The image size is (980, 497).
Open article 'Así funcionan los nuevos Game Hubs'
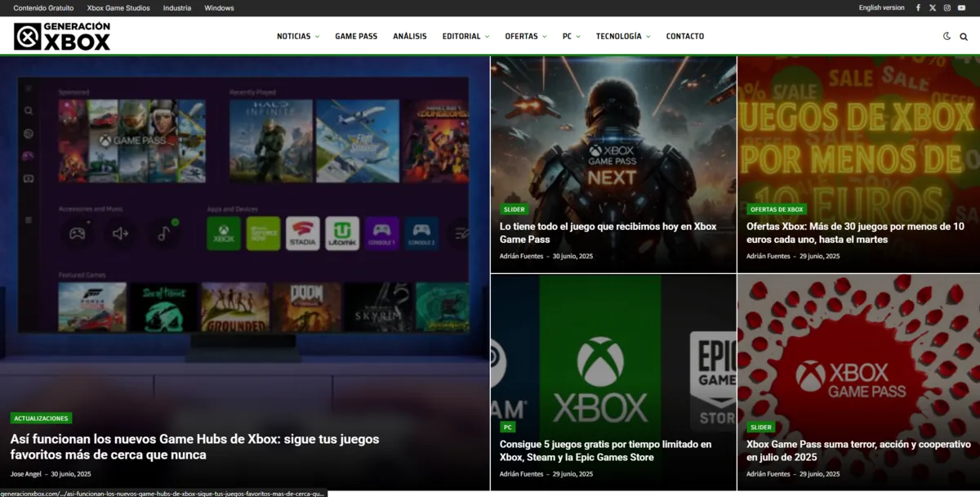pyautogui.click(x=195, y=446)
